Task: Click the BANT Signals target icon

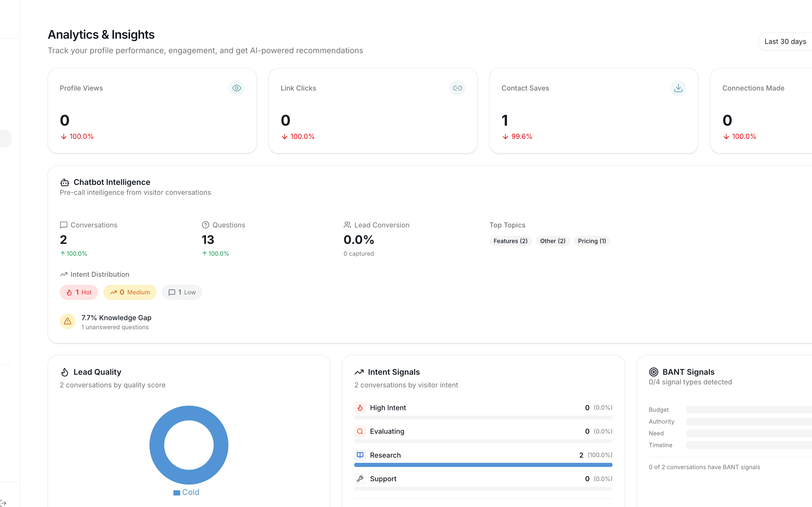Action: (653, 372)
